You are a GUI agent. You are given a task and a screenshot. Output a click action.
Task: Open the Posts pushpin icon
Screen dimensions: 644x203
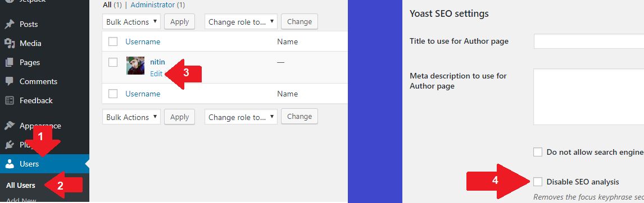tap(9, 24)
